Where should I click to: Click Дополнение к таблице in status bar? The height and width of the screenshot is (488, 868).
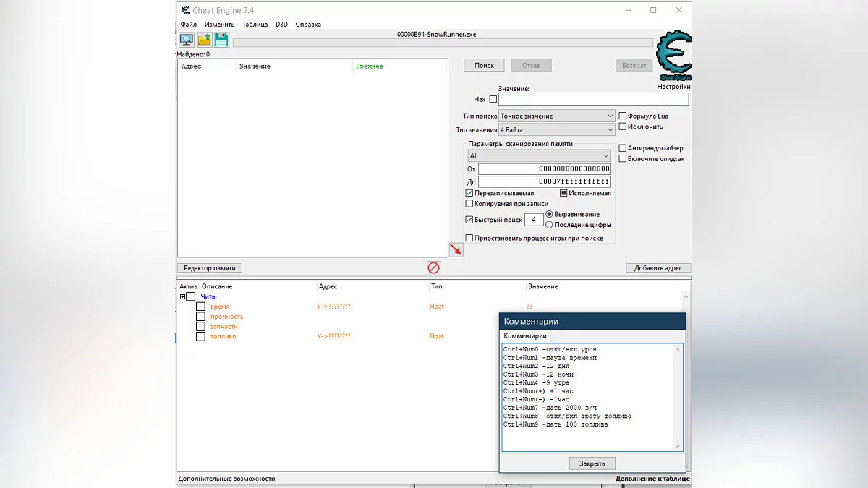click(x=652, y=479)
